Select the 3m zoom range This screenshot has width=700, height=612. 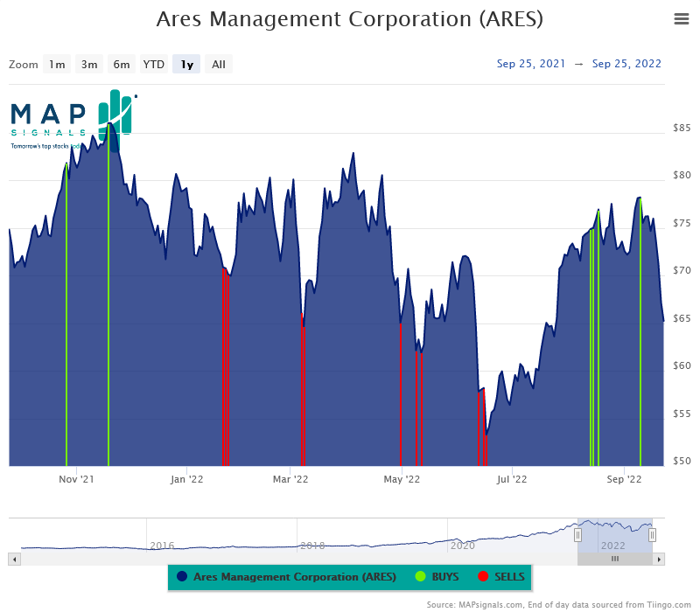[x=89, y=64]
